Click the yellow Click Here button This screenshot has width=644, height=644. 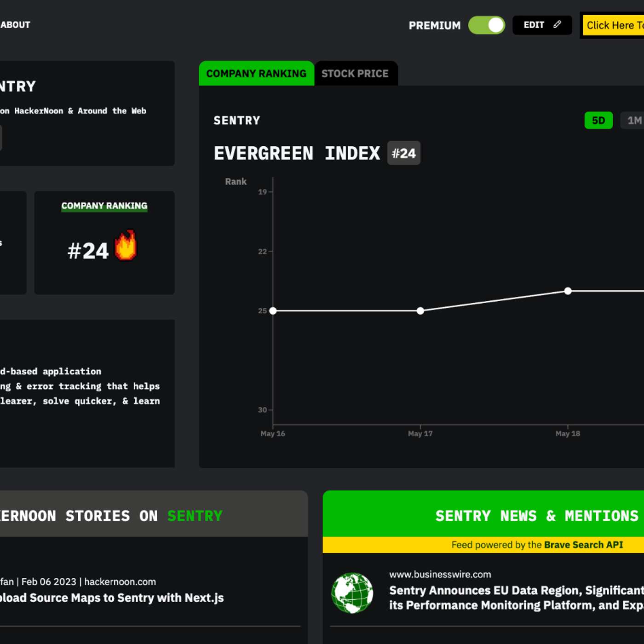click(614, 25)
